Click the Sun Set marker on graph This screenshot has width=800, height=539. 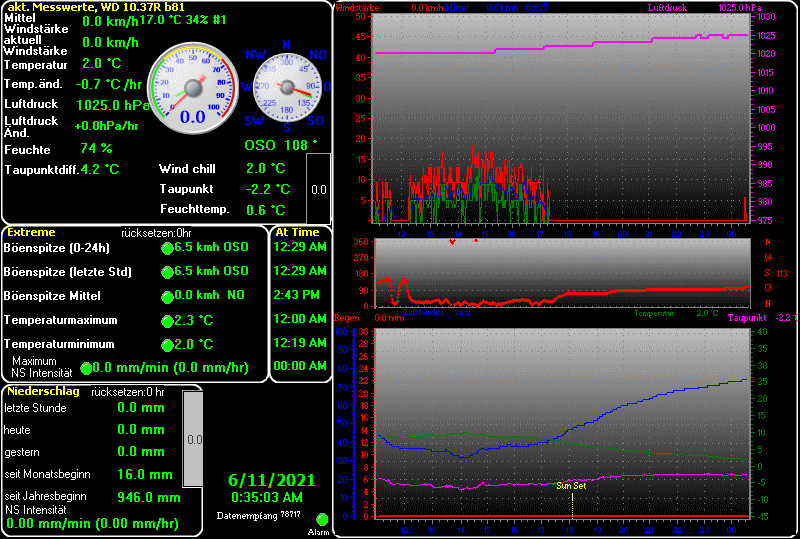coord(572,486)
